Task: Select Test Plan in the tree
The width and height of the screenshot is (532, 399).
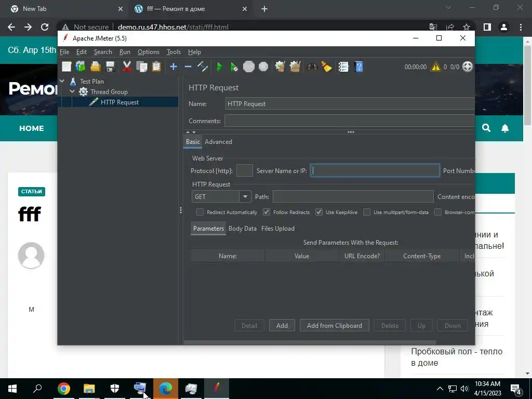Action: click(91, 81)
